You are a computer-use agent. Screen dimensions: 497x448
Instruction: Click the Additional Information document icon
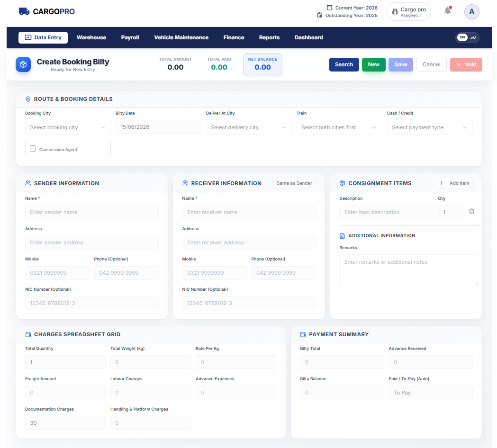click(x=342, y=236)
